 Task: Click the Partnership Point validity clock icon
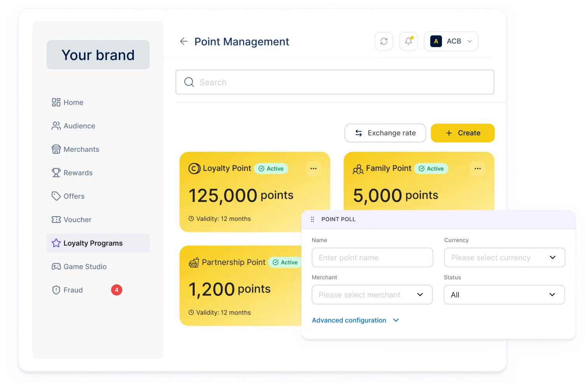click(x=191, y=313)
